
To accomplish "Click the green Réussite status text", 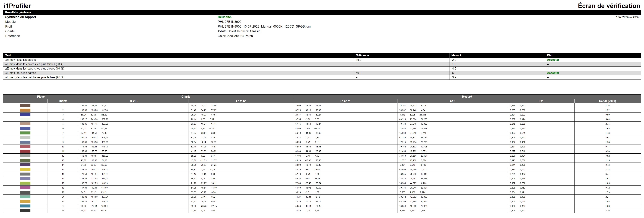I will point(224,17).
